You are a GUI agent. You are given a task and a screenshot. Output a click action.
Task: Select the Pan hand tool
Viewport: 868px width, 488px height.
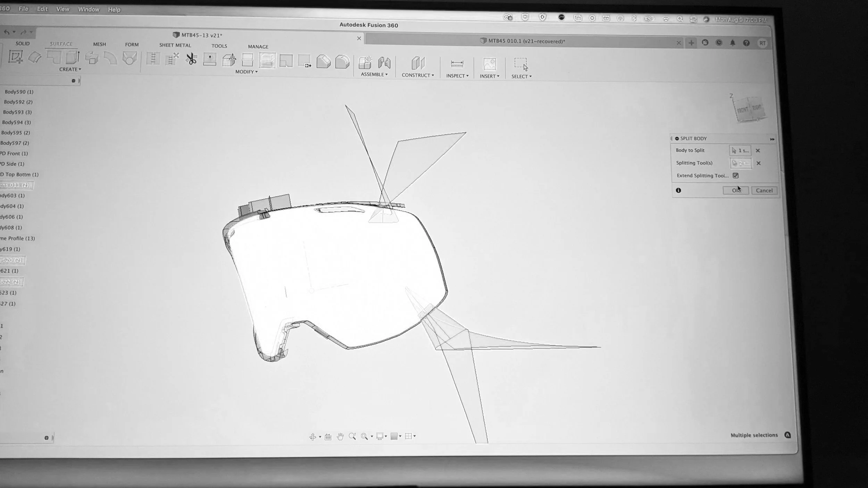340,437
